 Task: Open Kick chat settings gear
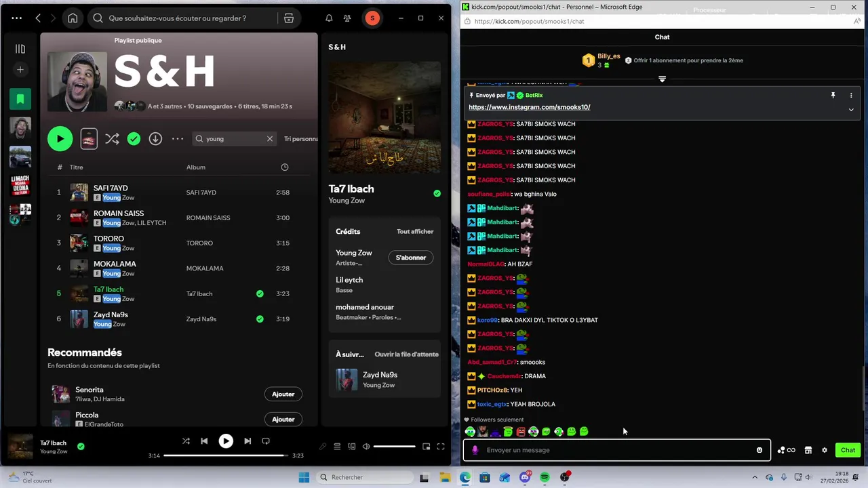pyautogui.click(x=825, y=450)
